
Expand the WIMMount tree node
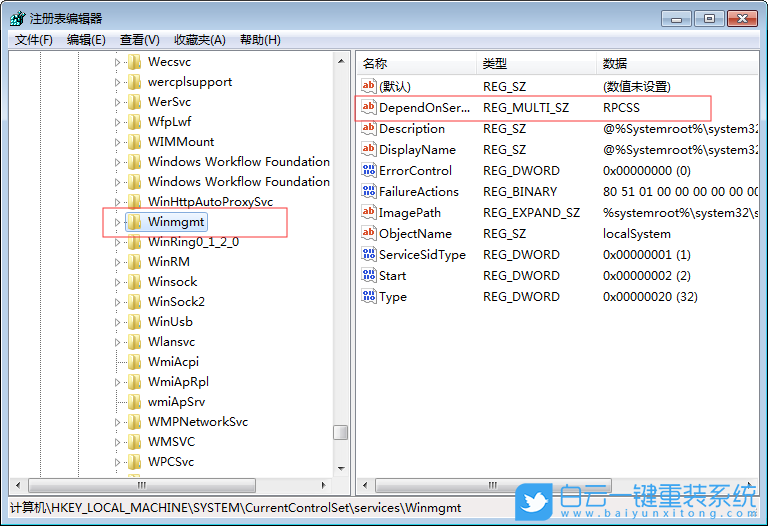point(117,142)
